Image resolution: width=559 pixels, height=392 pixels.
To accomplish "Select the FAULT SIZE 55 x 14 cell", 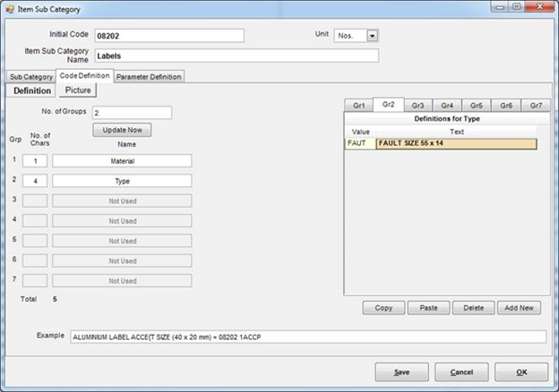I will tap(456, 143).
